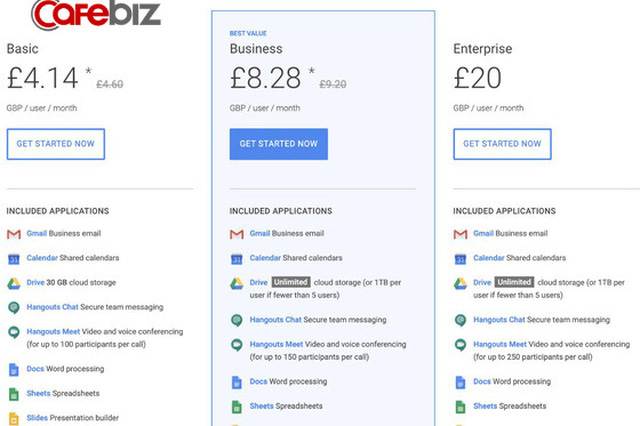This screenshot has width=640, height=426.
Task: Open the Calendar link under the Business plan
Action: pyautogui.click(x=265, y=258)
